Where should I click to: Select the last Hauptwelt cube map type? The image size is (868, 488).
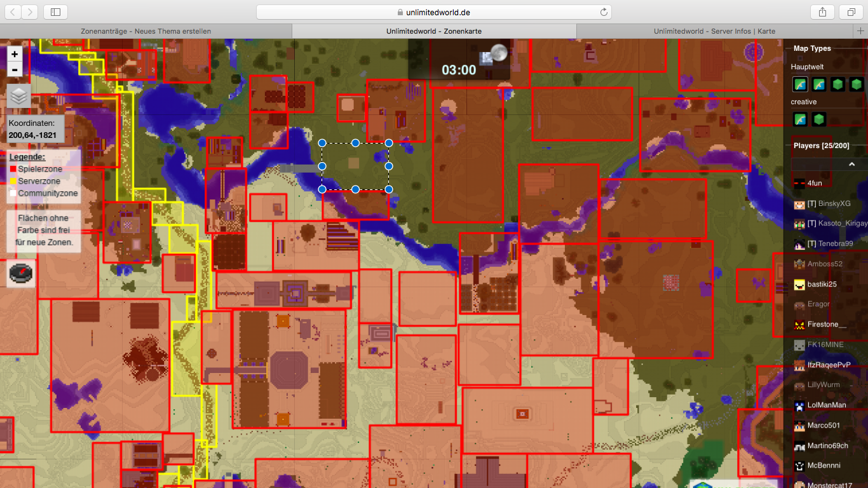click(x=857, y=84)
